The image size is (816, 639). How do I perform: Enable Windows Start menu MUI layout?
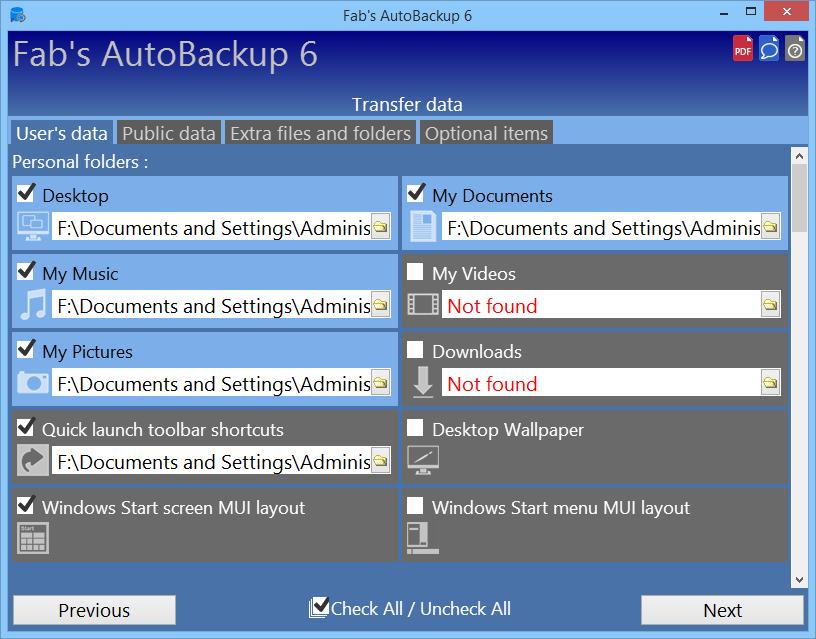pyautogui.click(x=415, y=505)
